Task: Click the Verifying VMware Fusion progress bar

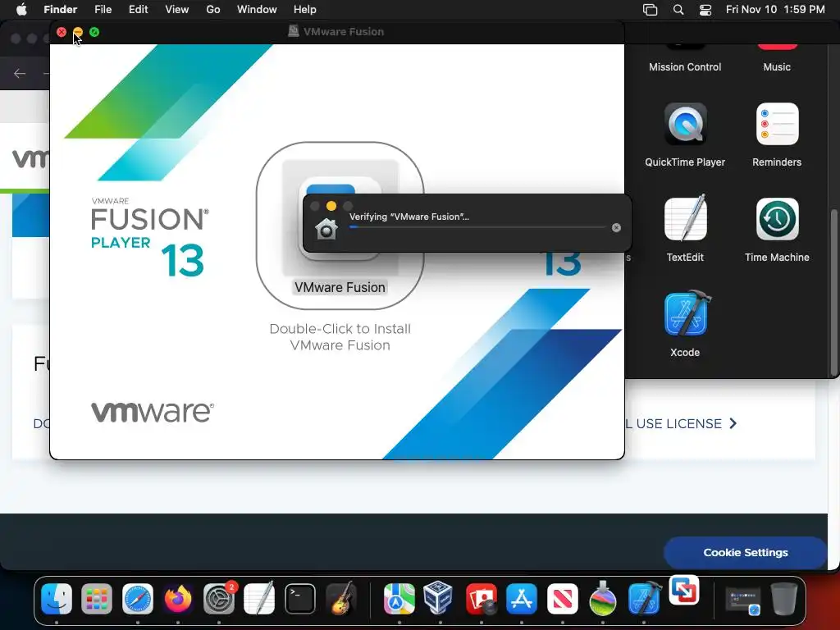Action: coord(477,227)
